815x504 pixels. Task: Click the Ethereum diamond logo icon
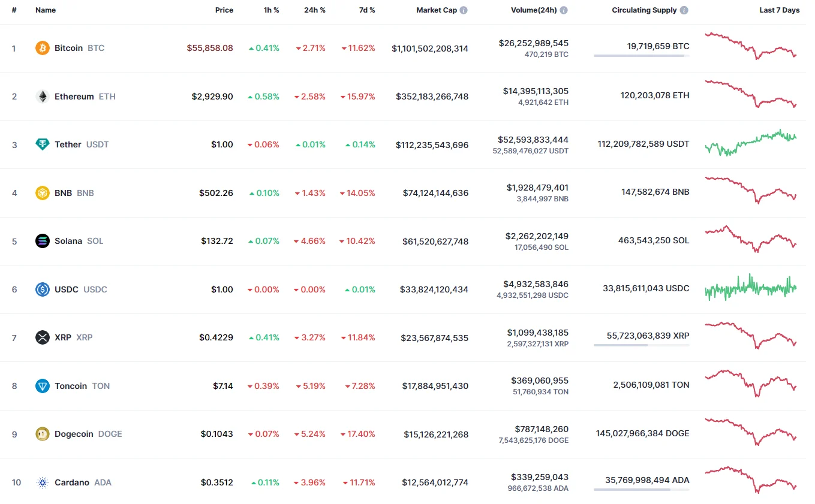pos(43,96)
